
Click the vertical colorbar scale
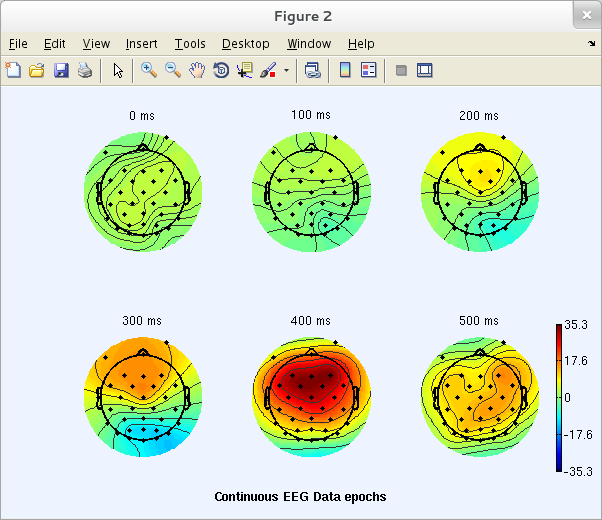(561, 397)
